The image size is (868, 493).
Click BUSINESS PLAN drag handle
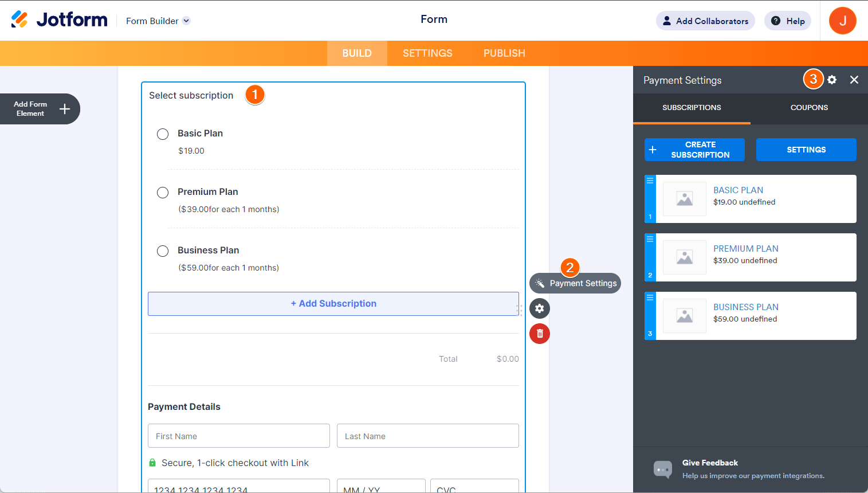tap(650, 316)
